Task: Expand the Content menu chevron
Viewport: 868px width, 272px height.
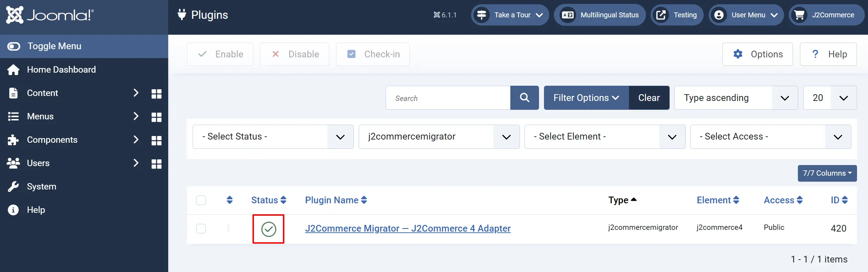Action: click(x=136, y=93)
